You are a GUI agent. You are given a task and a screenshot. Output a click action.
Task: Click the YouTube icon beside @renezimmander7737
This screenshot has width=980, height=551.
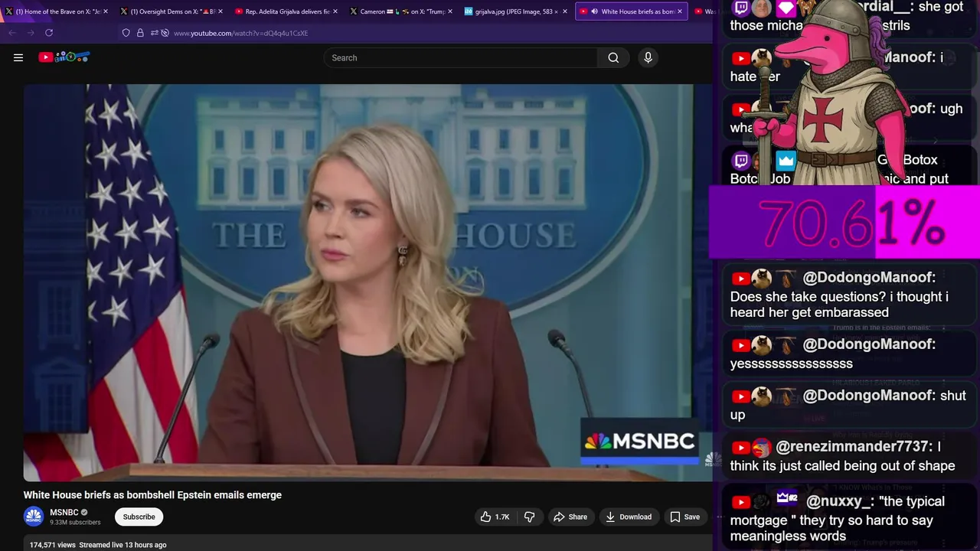[740, 448]
